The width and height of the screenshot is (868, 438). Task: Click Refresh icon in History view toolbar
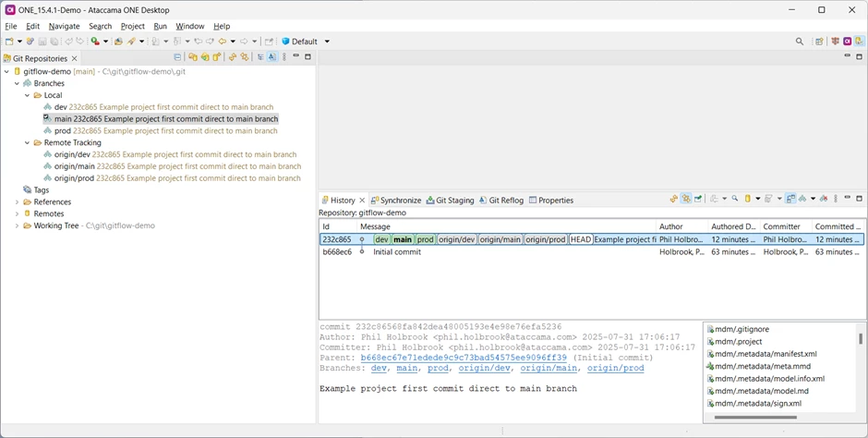[674, 199]
